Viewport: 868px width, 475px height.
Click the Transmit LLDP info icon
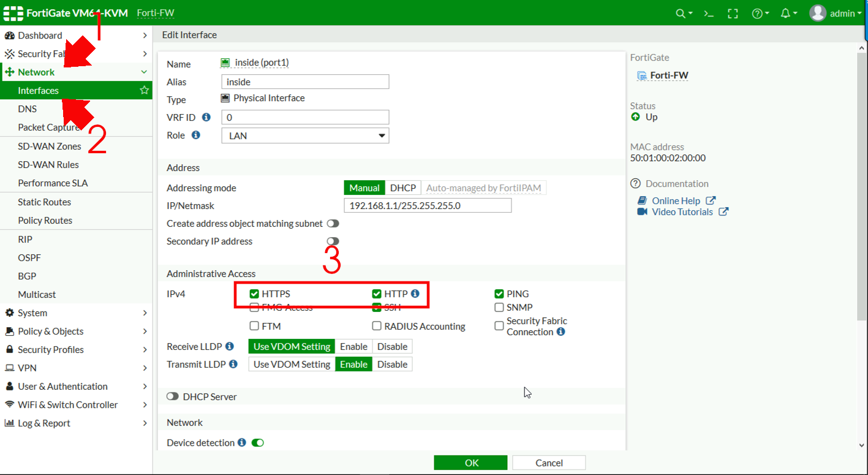coord(233,364)
